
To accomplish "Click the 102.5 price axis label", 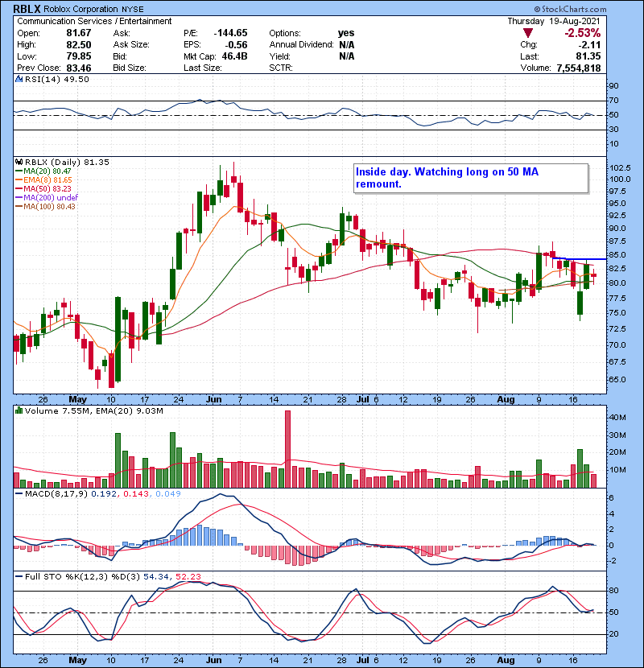I will [620, 168].
